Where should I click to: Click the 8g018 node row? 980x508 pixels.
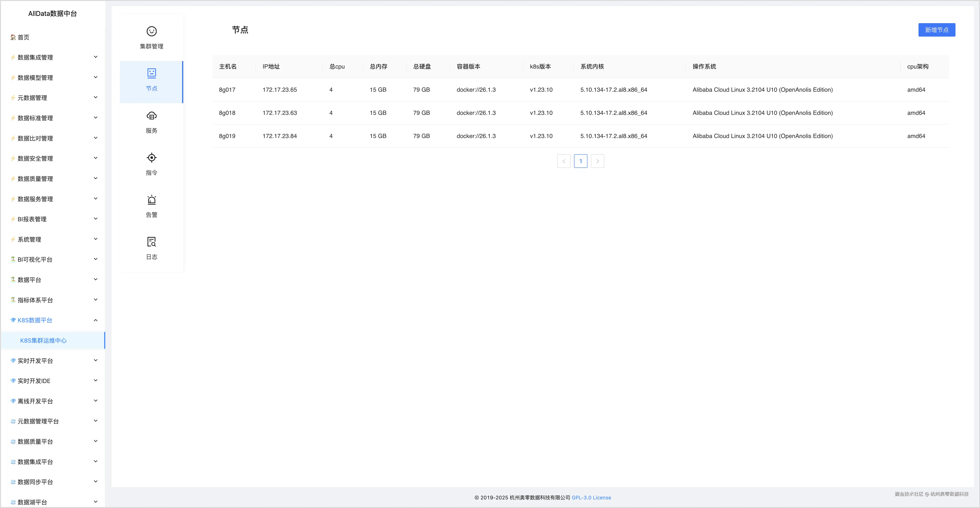[x=227, y=113]
